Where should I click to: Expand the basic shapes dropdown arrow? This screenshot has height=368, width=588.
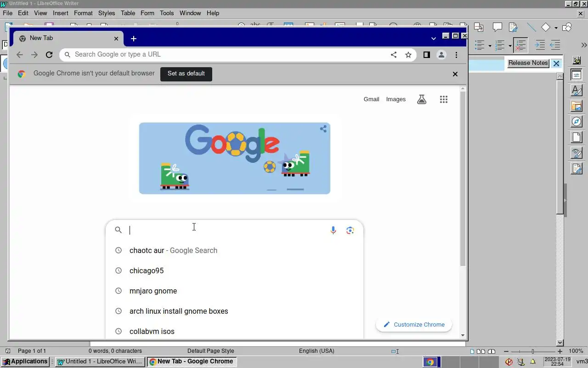click(556, 28)
